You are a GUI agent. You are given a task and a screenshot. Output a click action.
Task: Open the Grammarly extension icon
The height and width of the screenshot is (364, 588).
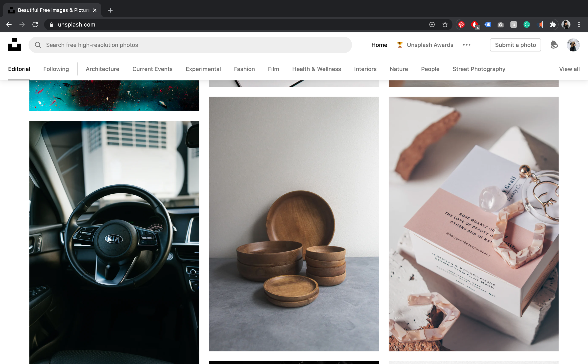point(527,24)
